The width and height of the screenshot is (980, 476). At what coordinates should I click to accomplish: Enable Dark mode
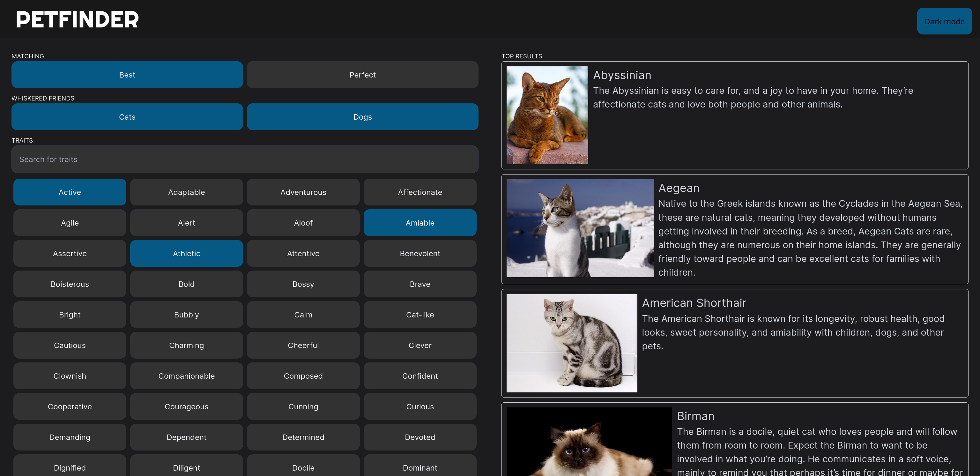click(944, 21)
